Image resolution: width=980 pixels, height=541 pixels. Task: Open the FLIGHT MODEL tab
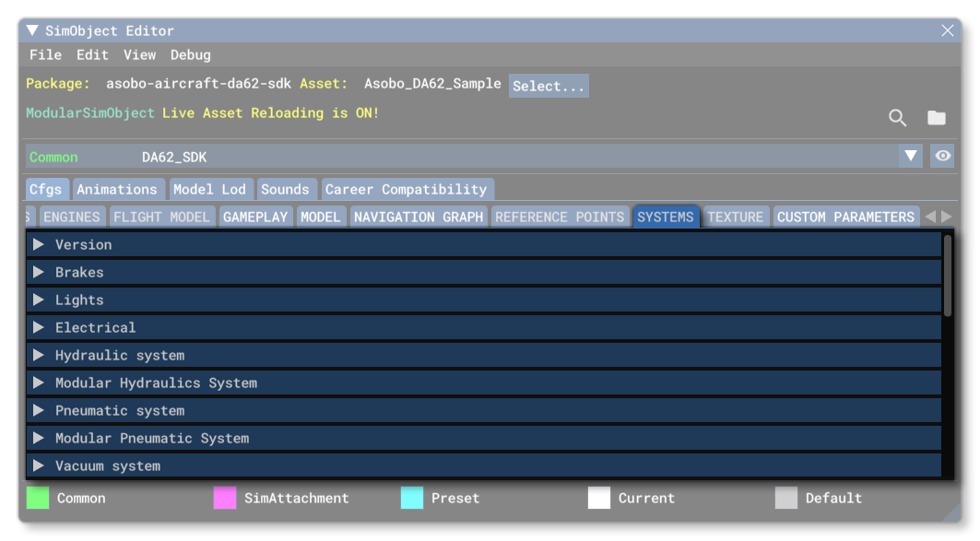pyautogui.click(x=161, y=216)
